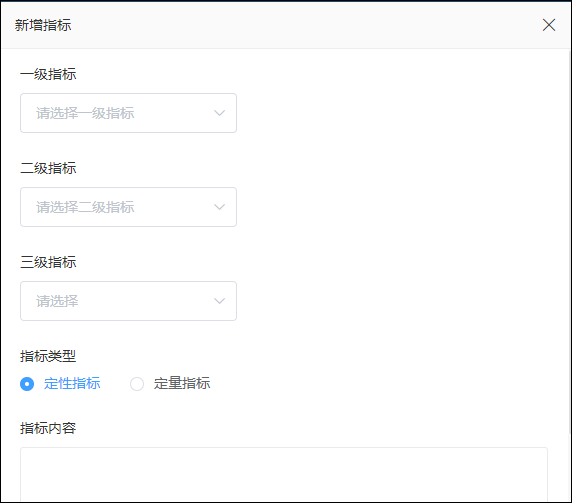
Task: Close the 新增指标 dialog with X icon
Action: click(549, 25)
